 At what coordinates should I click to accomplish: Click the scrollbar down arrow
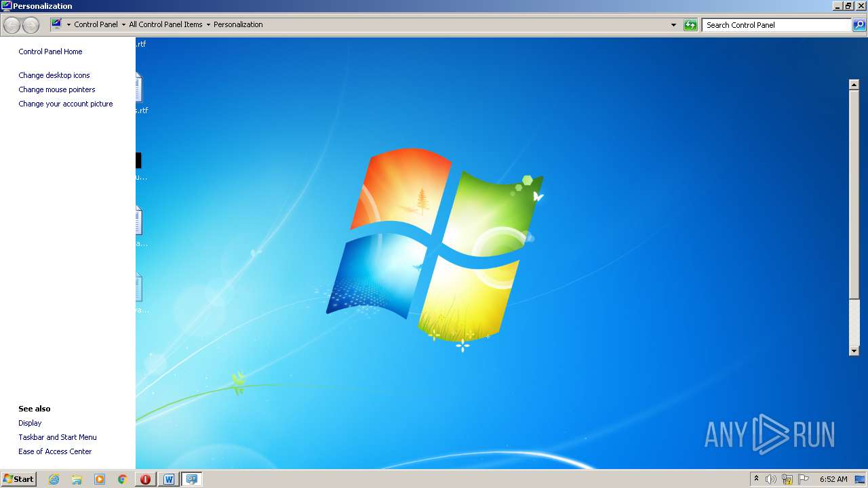(854, 350)
